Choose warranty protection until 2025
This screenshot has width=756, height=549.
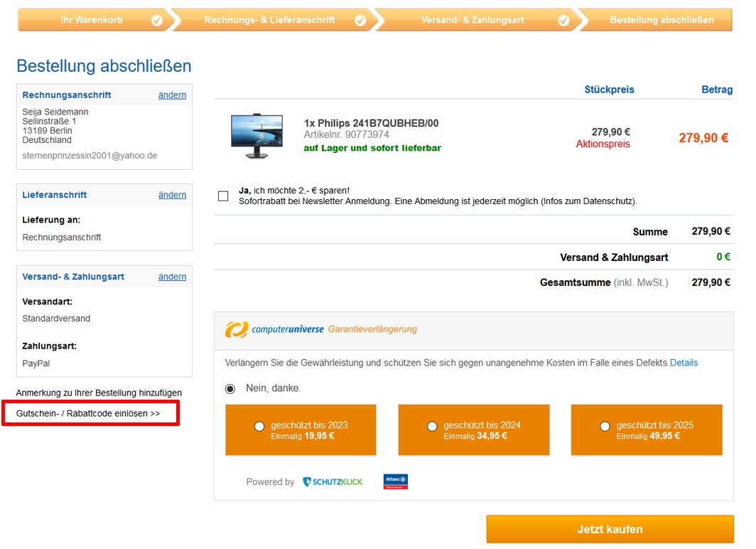(605, 426)
